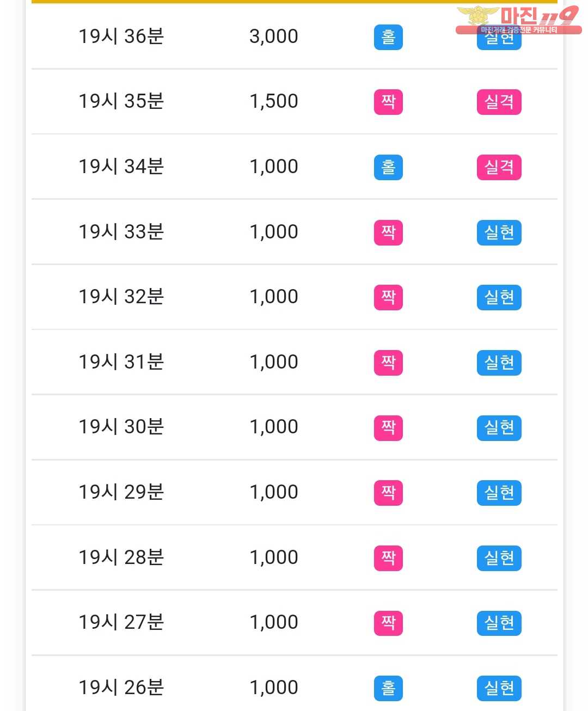Click the 홀 badge in 19시 36분 row
Screen dimensions: 588x711
(x=388, y=37)
